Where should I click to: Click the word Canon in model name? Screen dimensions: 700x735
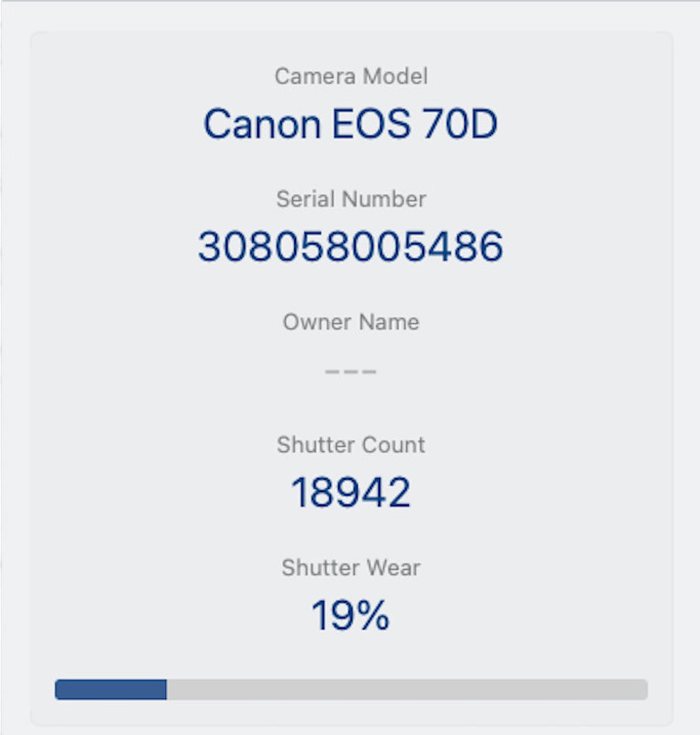262,124
